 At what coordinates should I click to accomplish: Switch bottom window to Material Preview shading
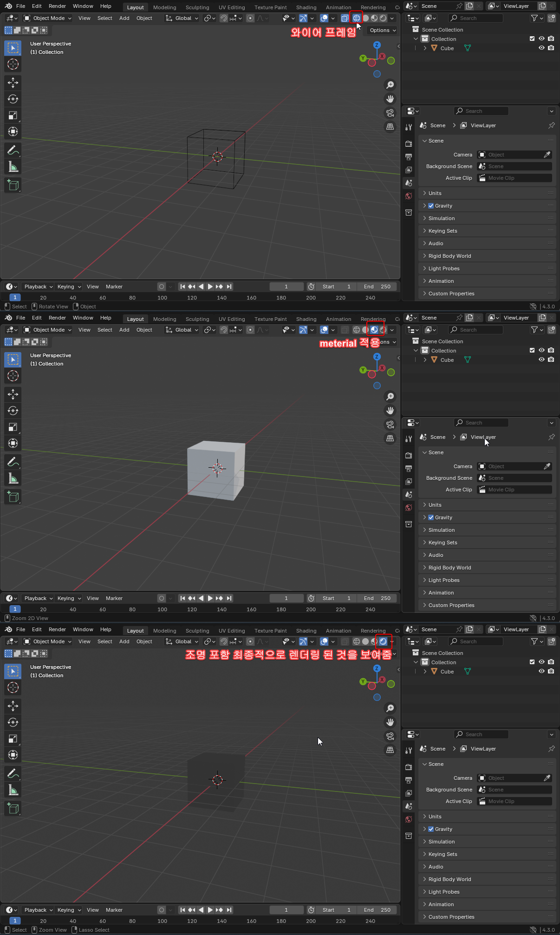(x=374, y=641)
